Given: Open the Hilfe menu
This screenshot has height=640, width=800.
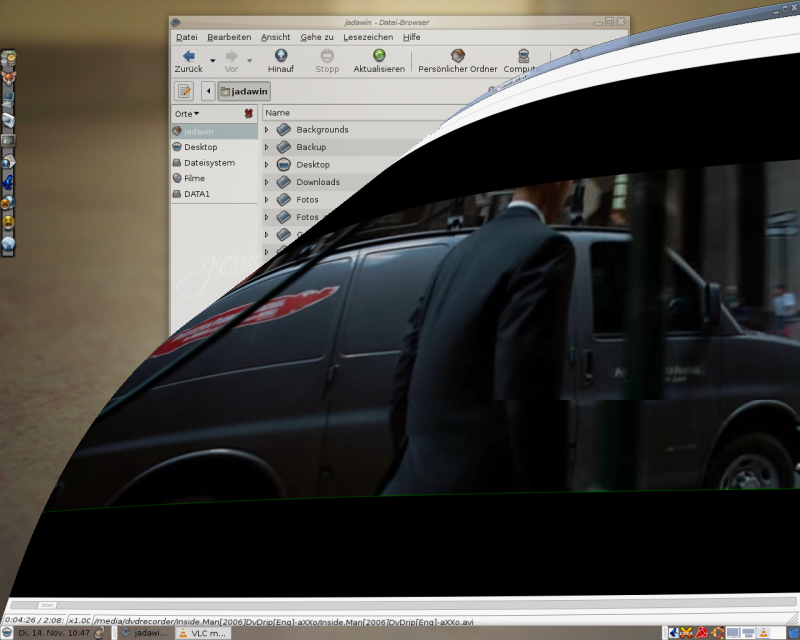Looking at the screenshot, I should [x=412, y=37].
